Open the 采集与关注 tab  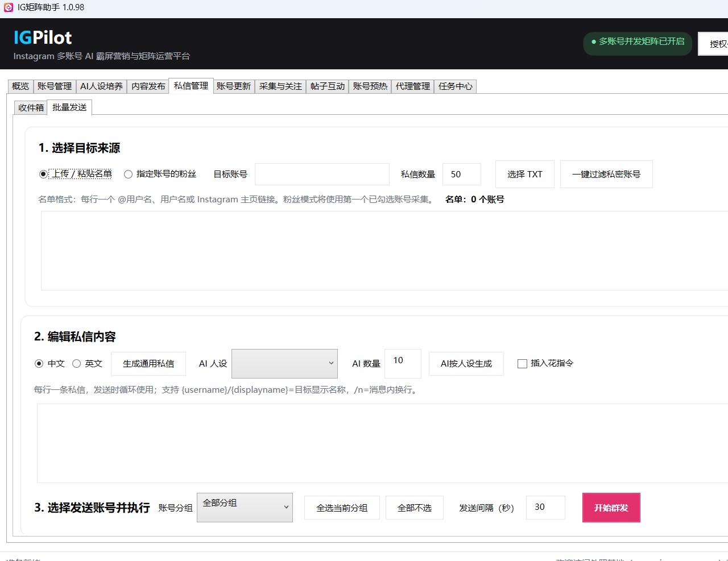(x=280, y=86)
